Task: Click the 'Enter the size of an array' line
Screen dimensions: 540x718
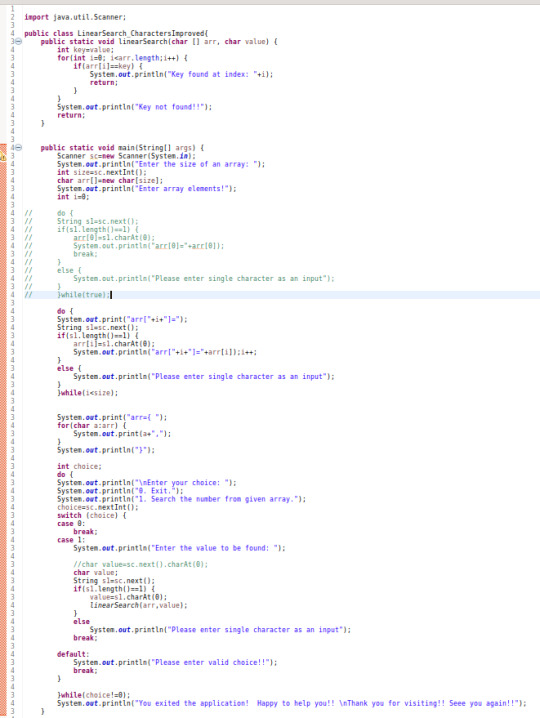Action: (x=161, y=164)
